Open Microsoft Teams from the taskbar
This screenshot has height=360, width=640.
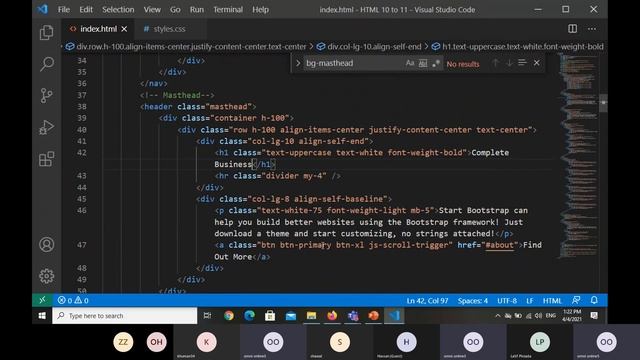(x=353, y=316)
